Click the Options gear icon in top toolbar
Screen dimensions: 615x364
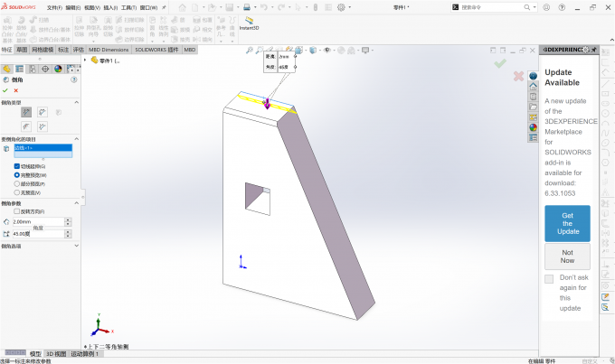coord(341,7)
